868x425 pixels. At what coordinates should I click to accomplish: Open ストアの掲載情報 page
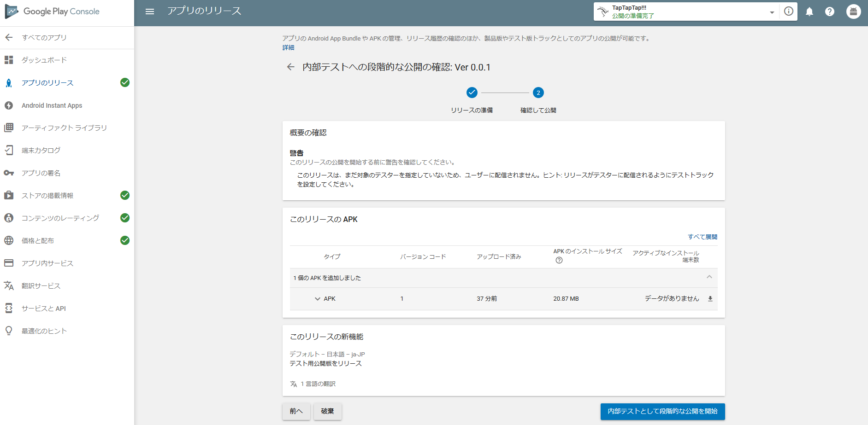(47, 196)
